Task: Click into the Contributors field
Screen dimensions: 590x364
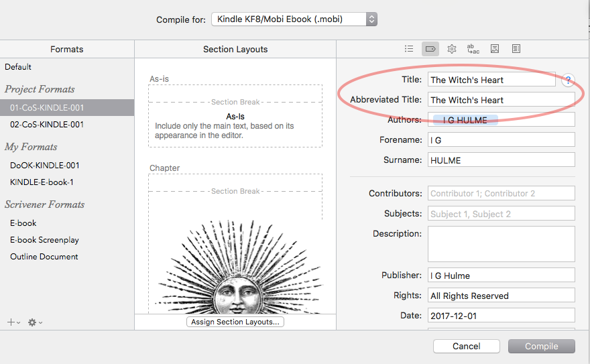Action: pyautogui.click(x=501, y=193)
